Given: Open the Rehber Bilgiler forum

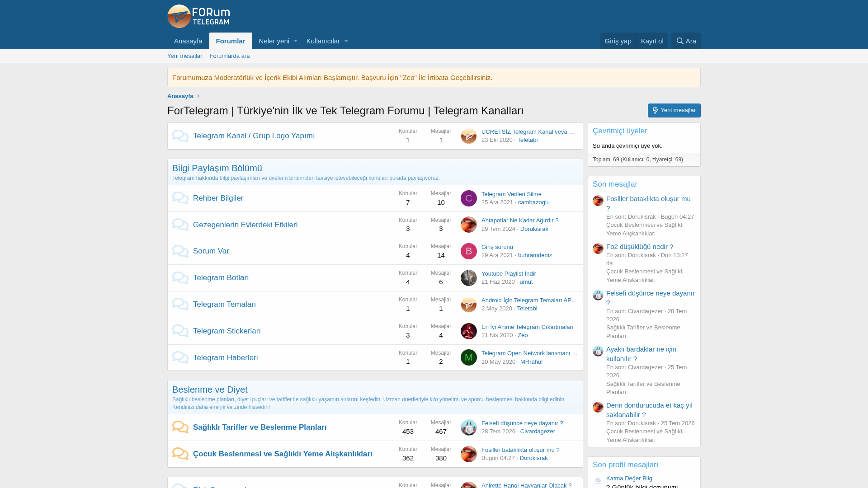Looking at the screenshot, I should (x=218, y=198).
